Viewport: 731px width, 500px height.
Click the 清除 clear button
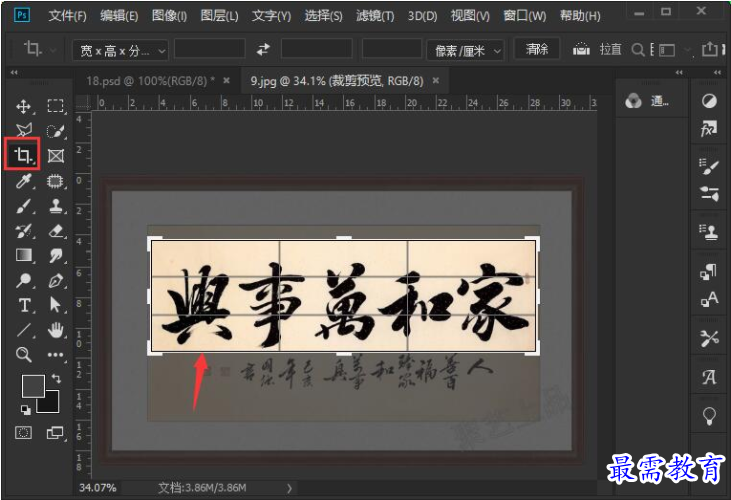[x=537, y=48]
